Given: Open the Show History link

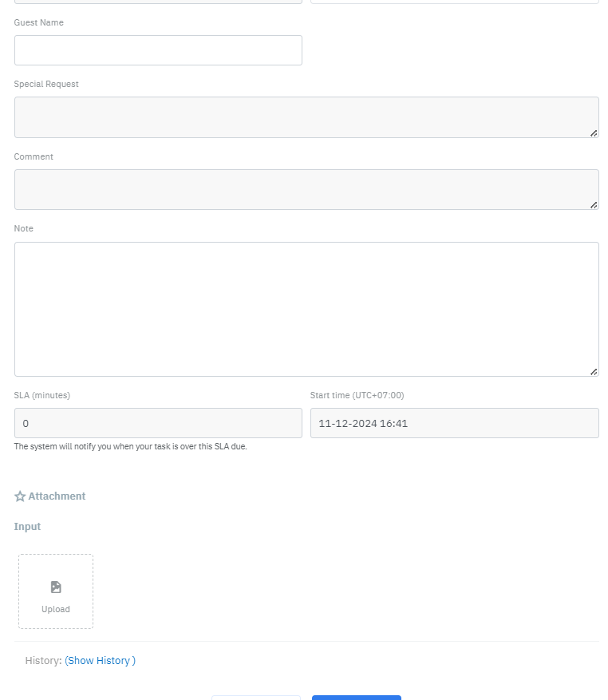Looking at the screenshot, I should coord(100,661).
